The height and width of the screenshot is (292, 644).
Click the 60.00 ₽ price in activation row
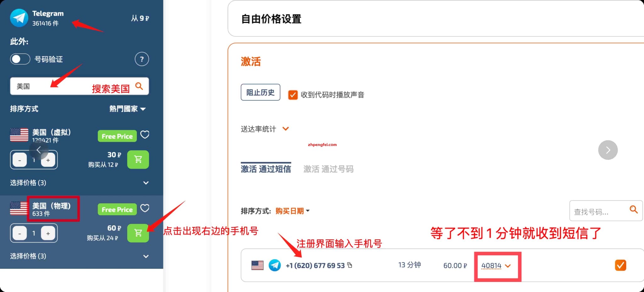(455, 266)
